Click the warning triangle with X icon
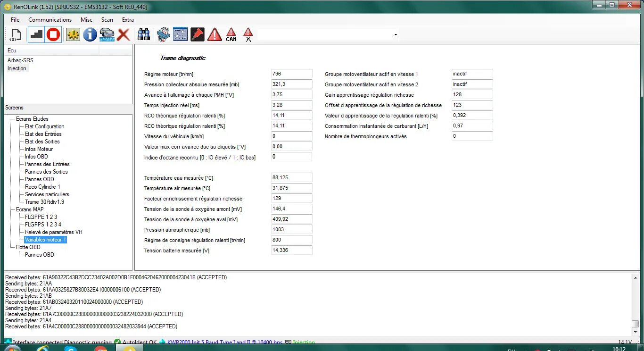 tap(248, 34)
